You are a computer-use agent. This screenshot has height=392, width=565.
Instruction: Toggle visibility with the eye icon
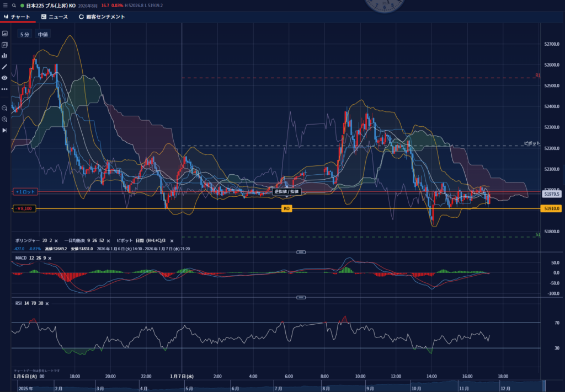(x=4, y=78)
